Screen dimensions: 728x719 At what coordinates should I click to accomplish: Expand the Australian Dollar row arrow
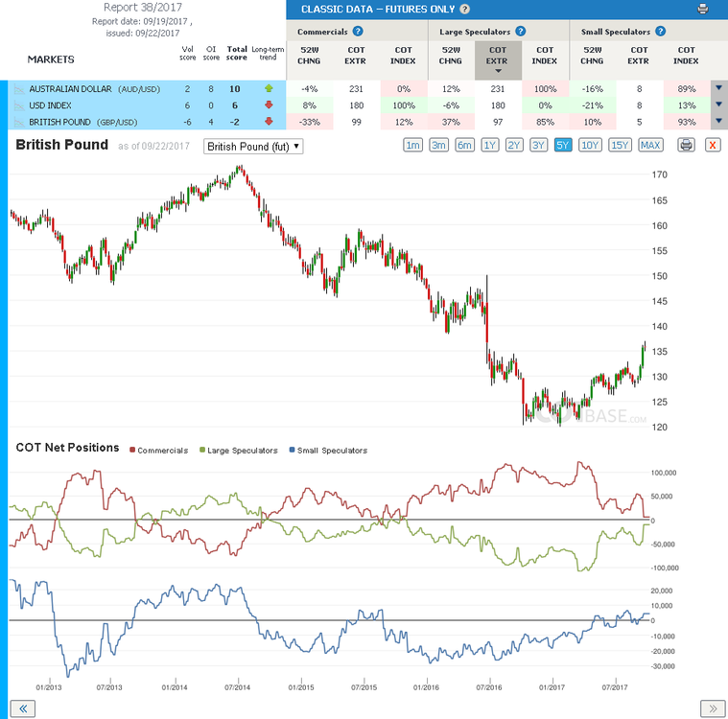[718, 88]
